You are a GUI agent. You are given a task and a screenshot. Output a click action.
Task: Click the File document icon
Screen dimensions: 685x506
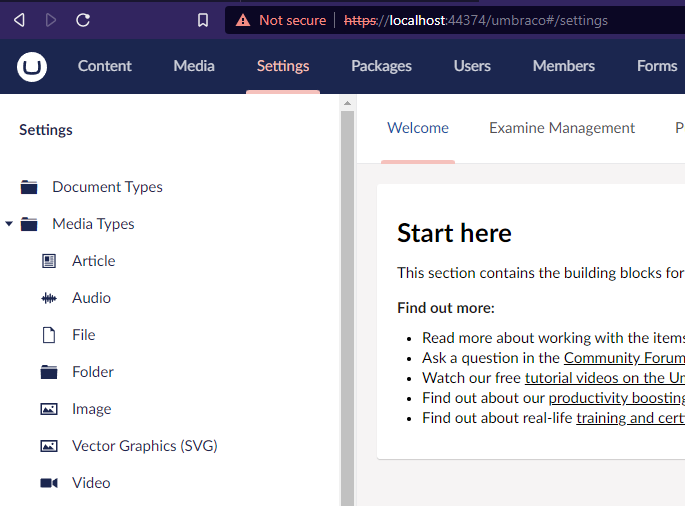pos(49,335)
